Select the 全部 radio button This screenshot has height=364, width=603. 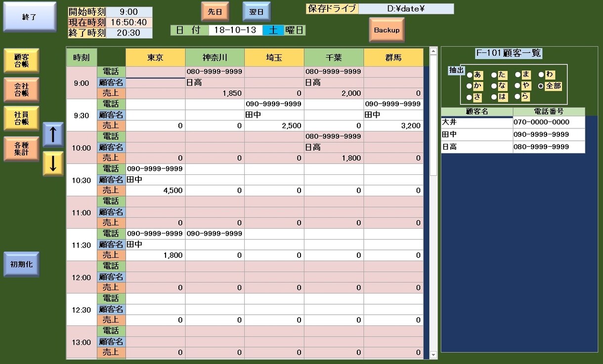pos(541,86)
